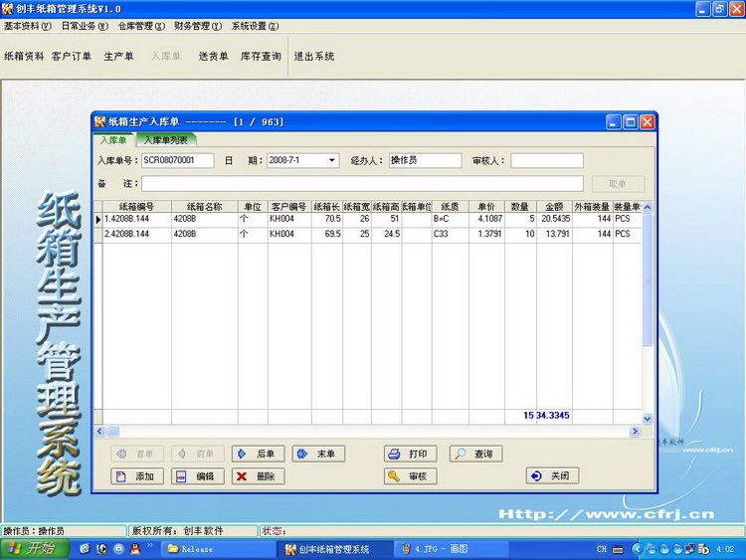Image resolution: width=746 pixels, height=560 pixels.
Task: Click the grid's horizontal scrollbar
Action: [368, 432]
